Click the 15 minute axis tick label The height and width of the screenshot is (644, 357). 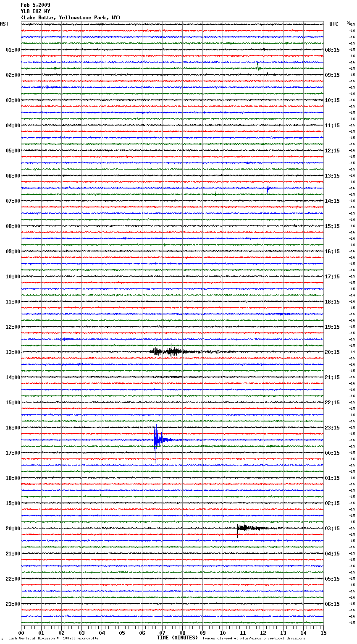[x=323, y=633]
